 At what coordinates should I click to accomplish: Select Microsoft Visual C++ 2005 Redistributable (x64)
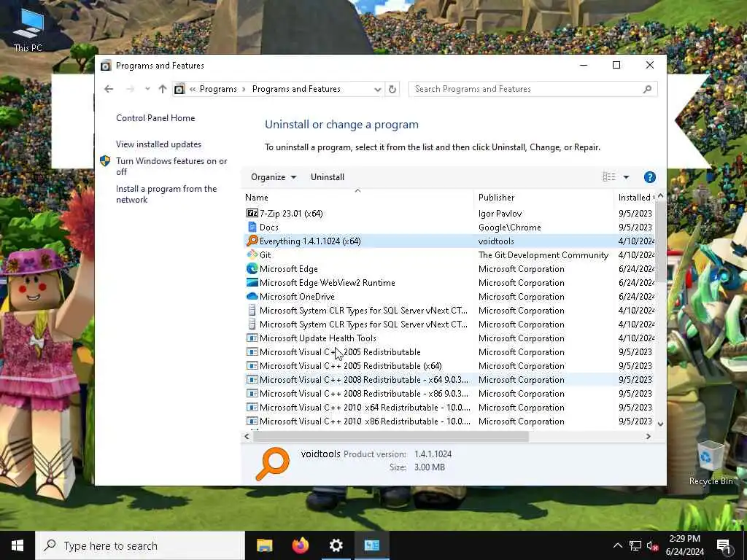[x=448, y=366]
